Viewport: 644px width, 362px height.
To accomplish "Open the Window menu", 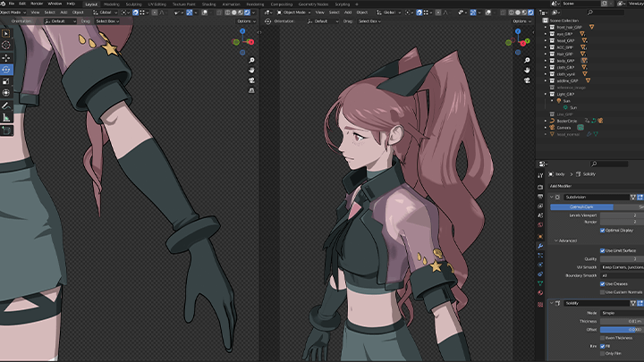I will [55, 4].
